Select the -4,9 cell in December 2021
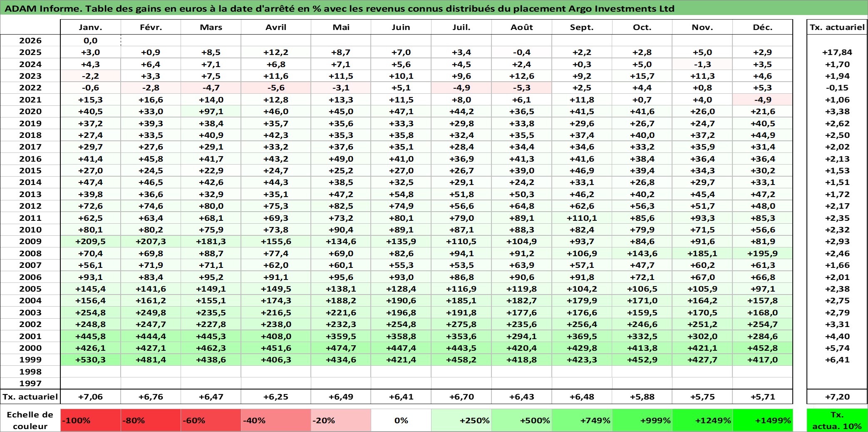 (x=763, y=100)
